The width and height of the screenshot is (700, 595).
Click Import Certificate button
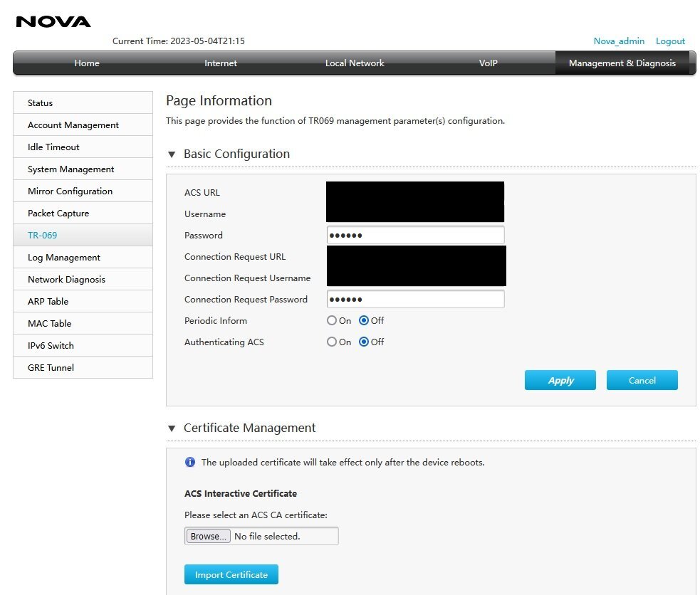point(231,574)
